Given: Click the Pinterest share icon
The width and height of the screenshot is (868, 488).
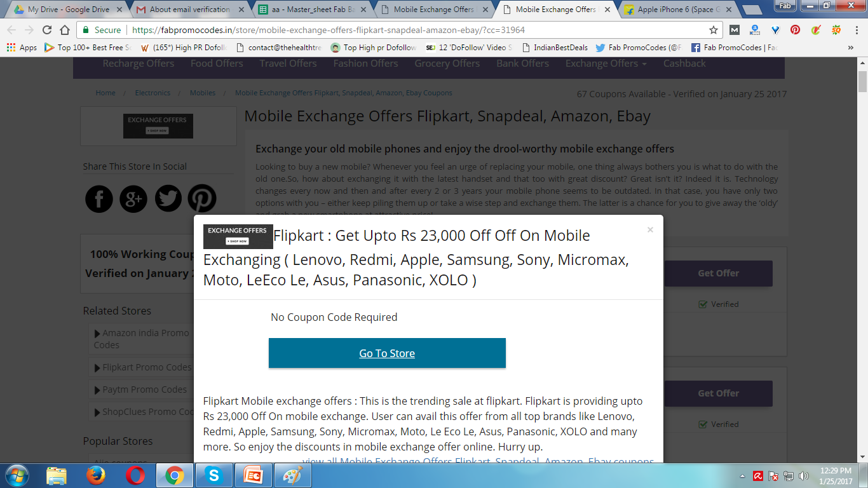Looking at the screenshot, I should [202, 199].
